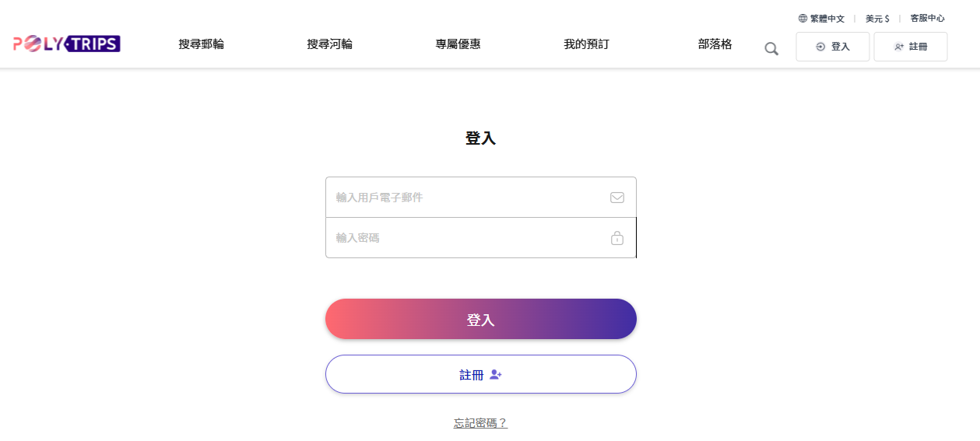Go to 專屬優惠 page
This screenshot has height=441, width=980.
pos(458,44)
